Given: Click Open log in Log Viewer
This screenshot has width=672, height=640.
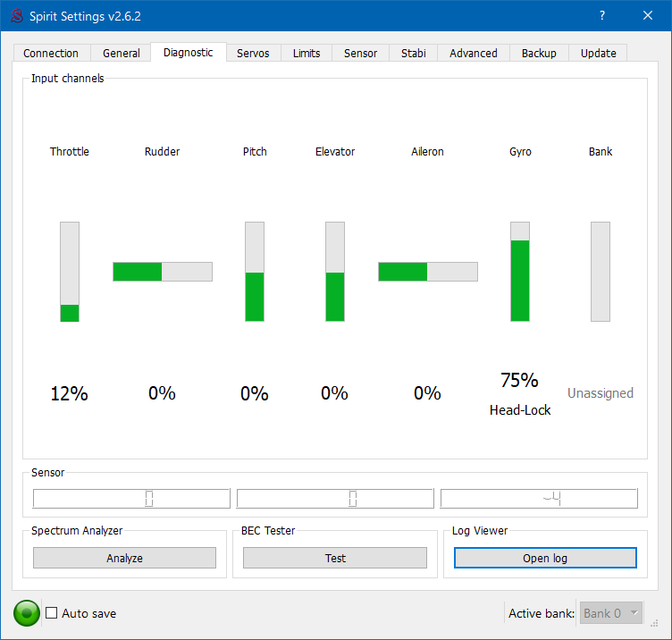Looking at the screenshot, I should 545,558.
